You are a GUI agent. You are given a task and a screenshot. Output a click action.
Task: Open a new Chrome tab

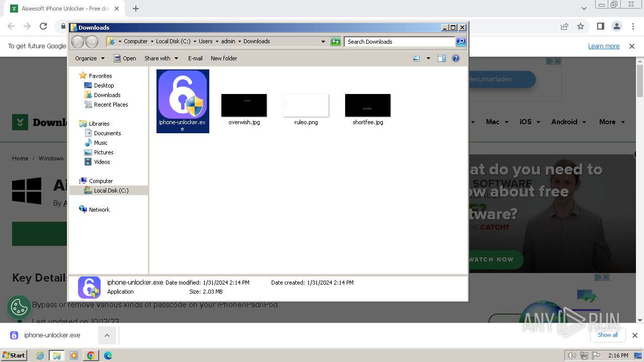coord(136,9)
